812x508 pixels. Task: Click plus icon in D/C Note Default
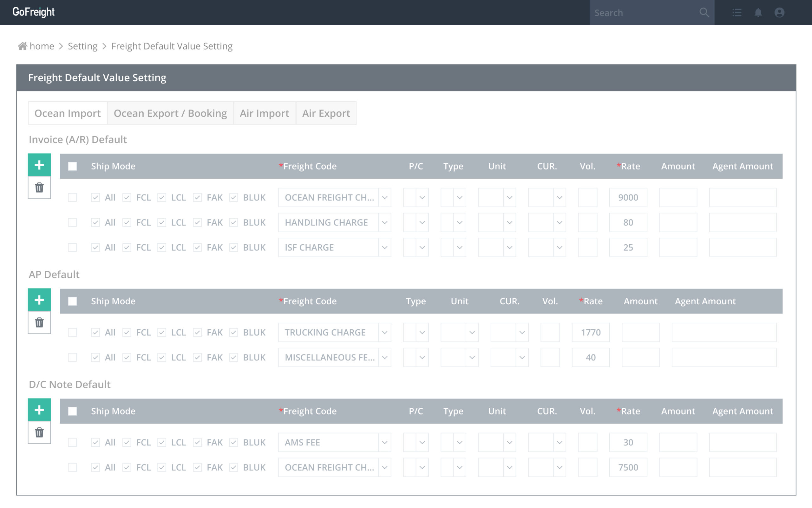[x=39, y=410]
